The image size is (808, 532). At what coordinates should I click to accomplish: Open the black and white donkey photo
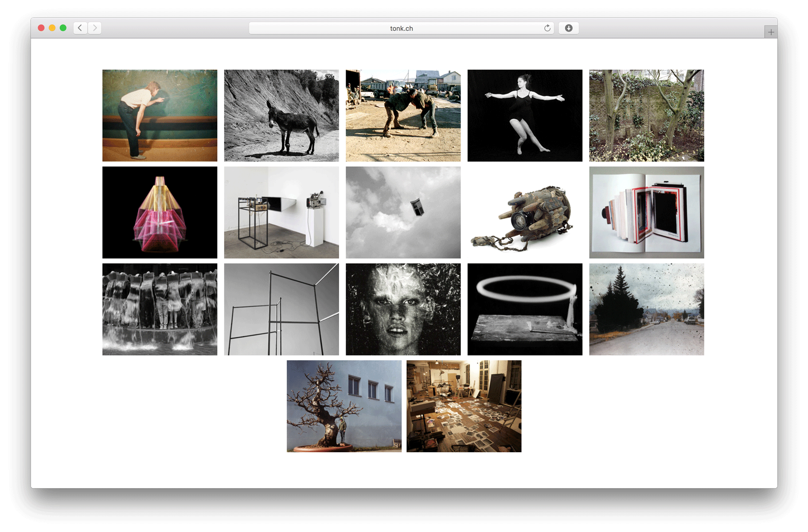281,115
